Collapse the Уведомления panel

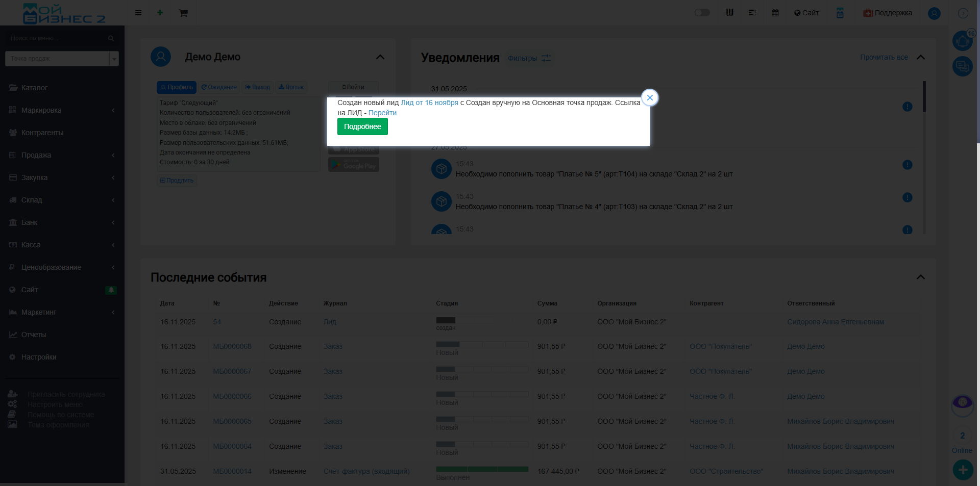pyautogui.click(x=921, y=57)
